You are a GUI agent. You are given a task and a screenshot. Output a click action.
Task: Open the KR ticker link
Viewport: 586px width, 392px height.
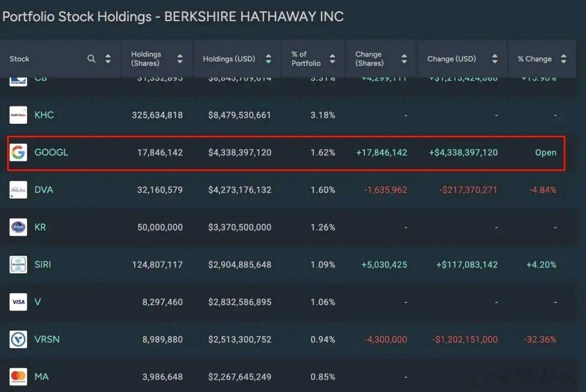click(40, 227)
